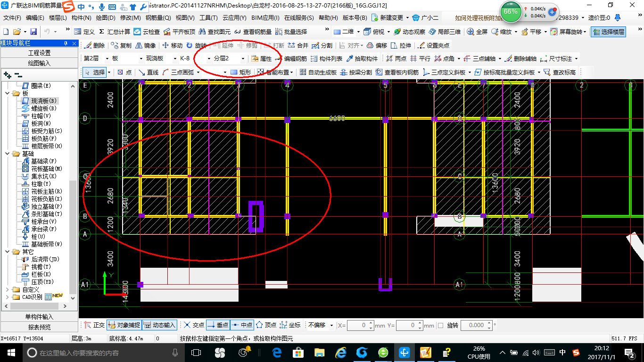Image resolution: width=644 pixels, height=362 pixels.
Task: Open 单构件输入 panel button
Action: coord(39,317)
